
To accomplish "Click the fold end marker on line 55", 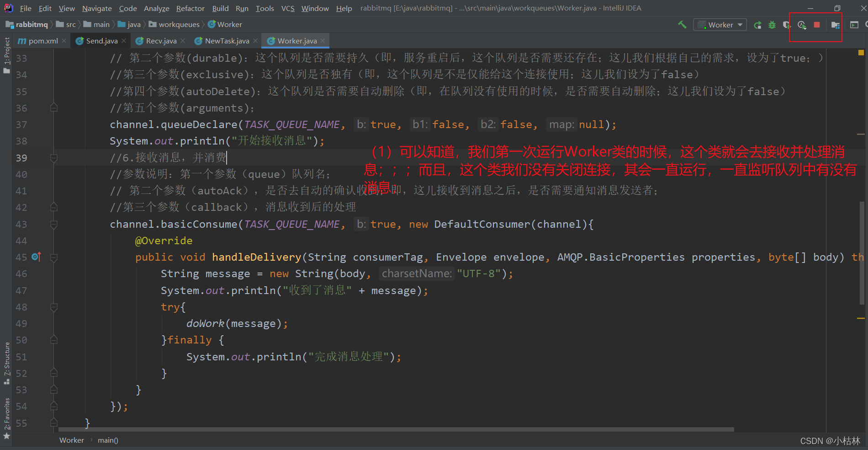I will (x=54, y=423).
